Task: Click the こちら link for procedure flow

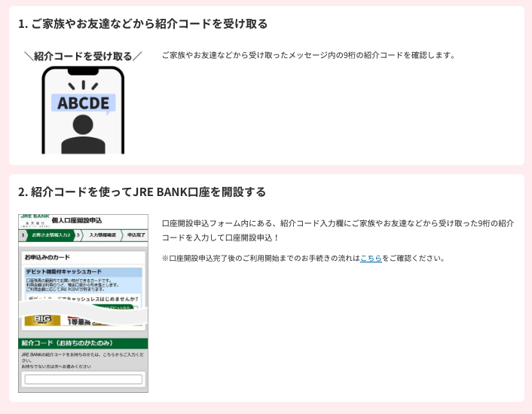Action: (371, 258)
